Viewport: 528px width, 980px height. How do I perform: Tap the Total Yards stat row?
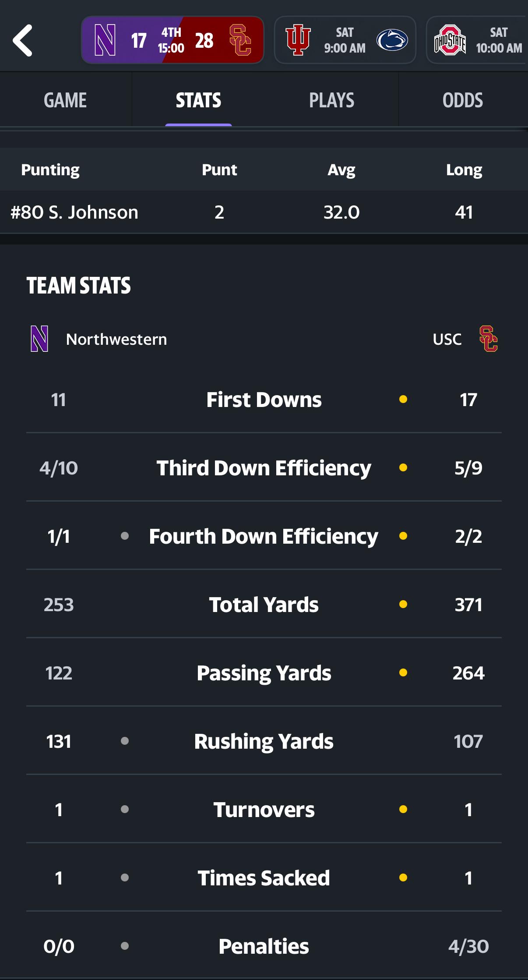pyautogui.click(x=264, y=605)
